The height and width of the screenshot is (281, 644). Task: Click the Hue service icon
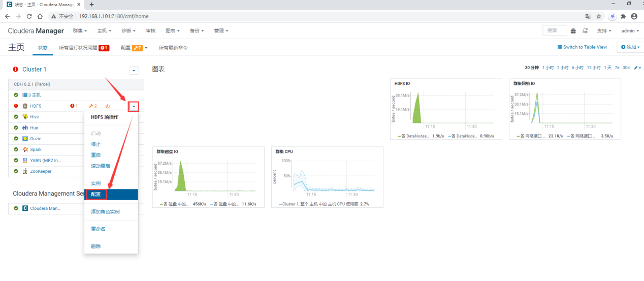pyautogui.click(x=25, y=128)
